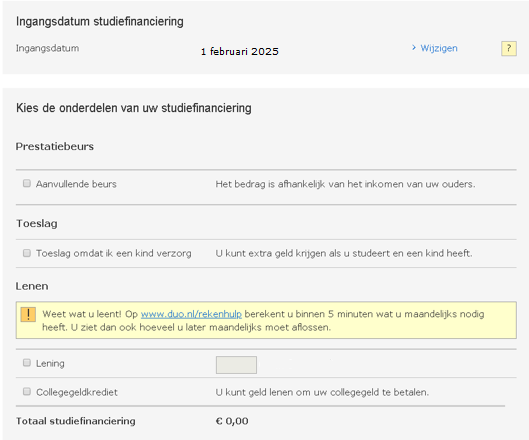Click the orange exclamation warning icon
Viewport: 529px width, 440px height.
[x=28, y=314]
